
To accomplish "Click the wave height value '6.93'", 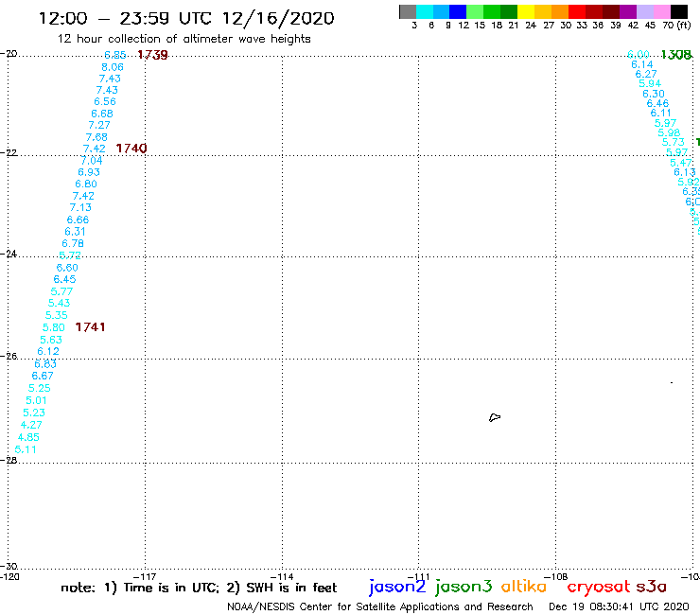I will click(x=88, y=172).
